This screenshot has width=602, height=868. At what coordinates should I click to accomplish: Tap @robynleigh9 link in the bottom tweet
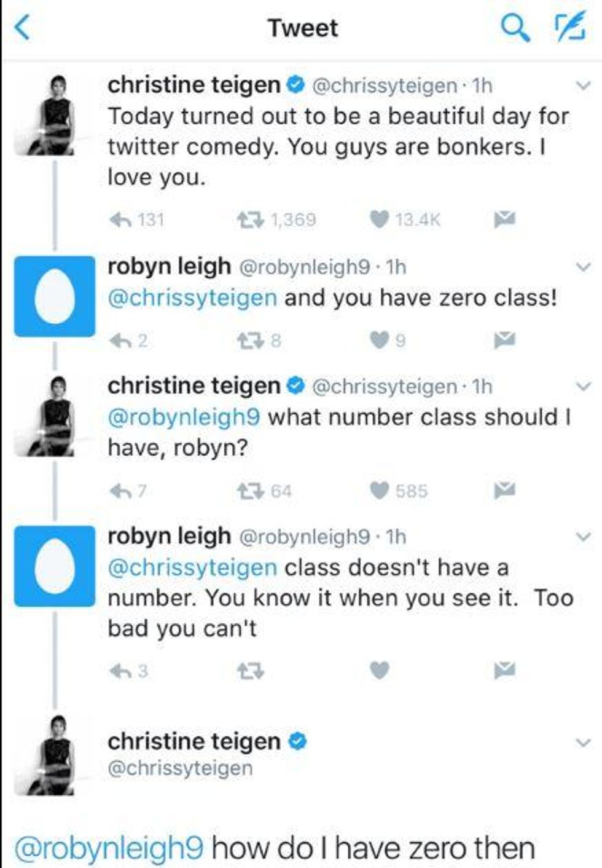coord(108,848)
